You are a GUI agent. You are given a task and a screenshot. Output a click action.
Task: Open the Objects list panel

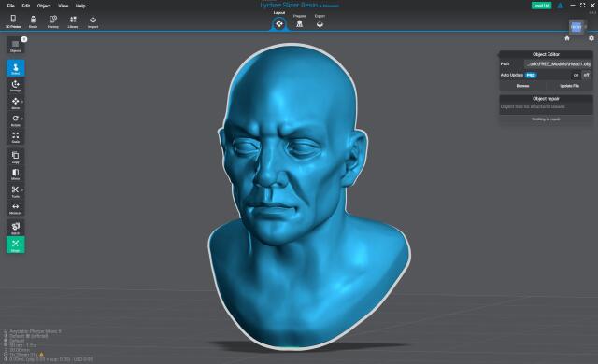tap(15, 46)
